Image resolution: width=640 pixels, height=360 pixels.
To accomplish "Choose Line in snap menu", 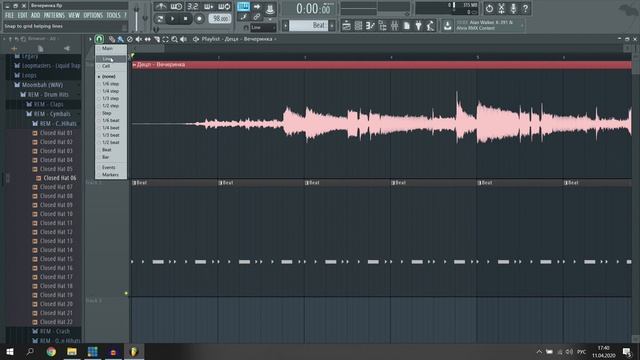I will click(x=111, y=59).
